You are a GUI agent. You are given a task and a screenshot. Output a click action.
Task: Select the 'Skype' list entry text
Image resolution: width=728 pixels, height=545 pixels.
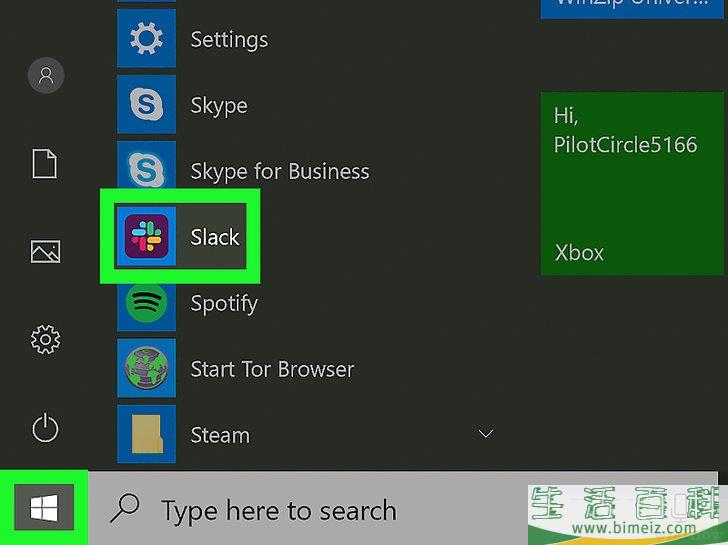click(x=219, y=107)
